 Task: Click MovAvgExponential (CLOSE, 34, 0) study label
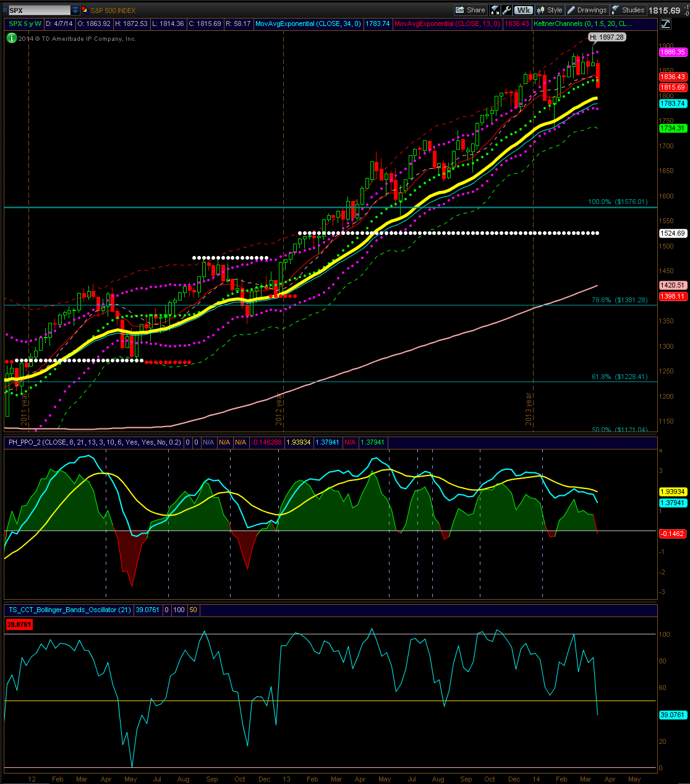pos(309,23)
